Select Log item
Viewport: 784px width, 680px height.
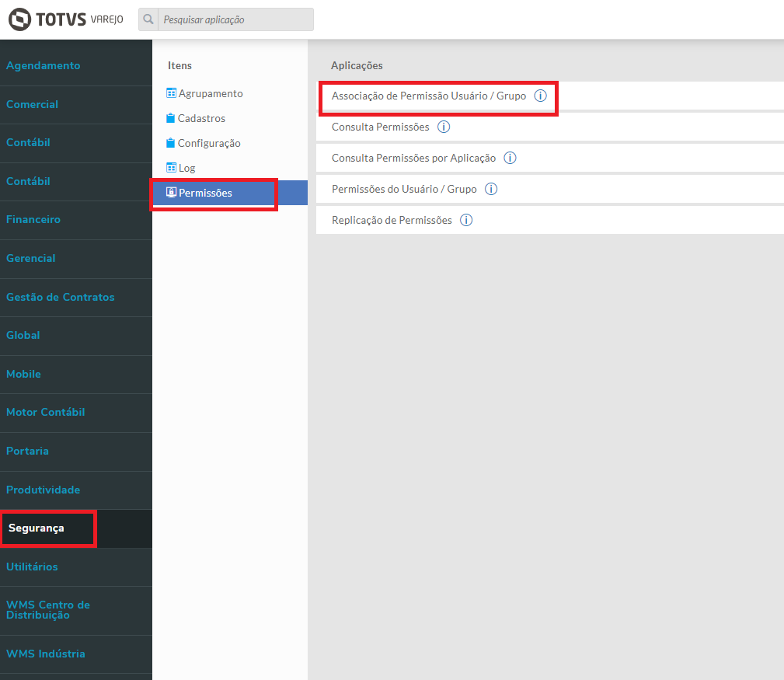coord(230,168)
